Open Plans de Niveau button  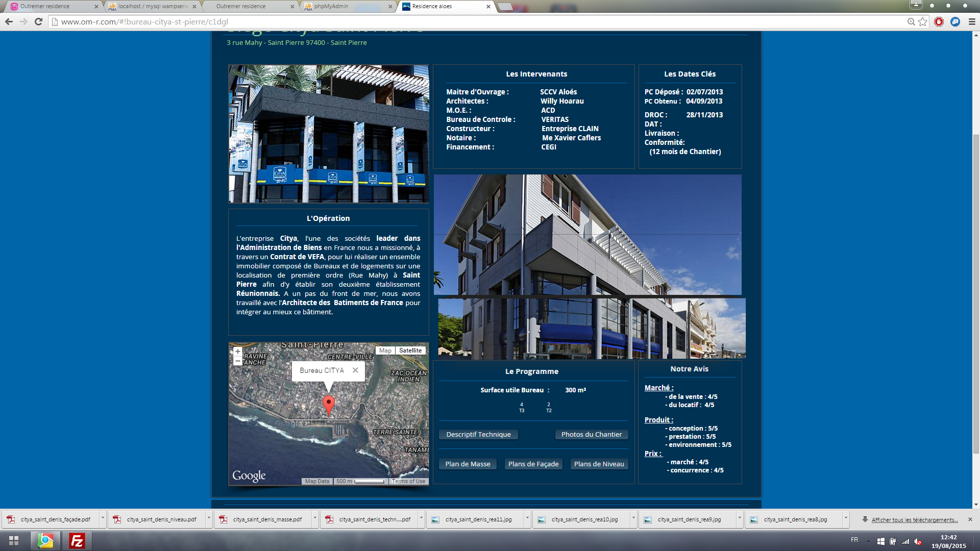pos(599,464)
